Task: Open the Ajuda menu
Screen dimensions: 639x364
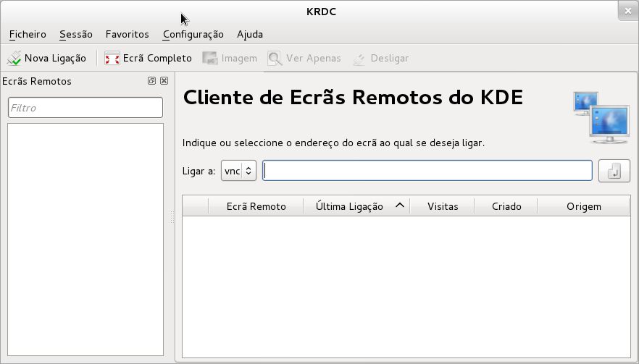Action: tap(250, 34)
